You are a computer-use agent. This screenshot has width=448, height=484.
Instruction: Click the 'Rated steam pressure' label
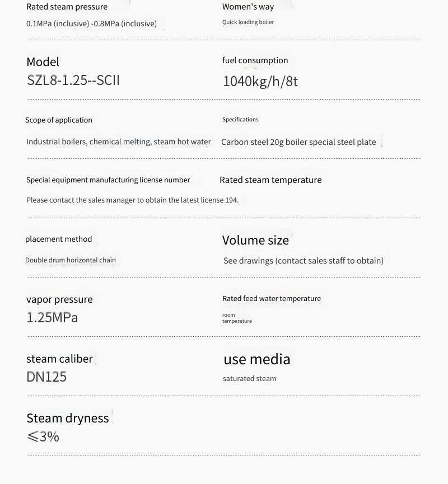pos(67,7)
